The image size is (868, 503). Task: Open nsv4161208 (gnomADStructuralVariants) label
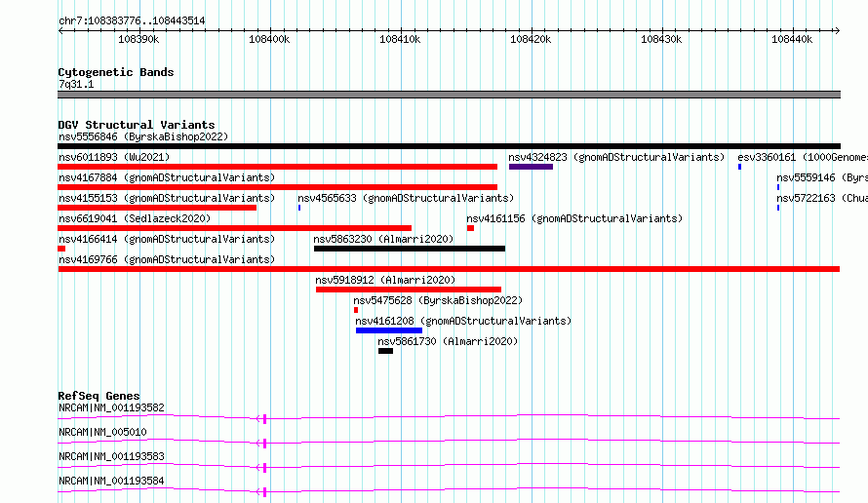pos(463,321)
